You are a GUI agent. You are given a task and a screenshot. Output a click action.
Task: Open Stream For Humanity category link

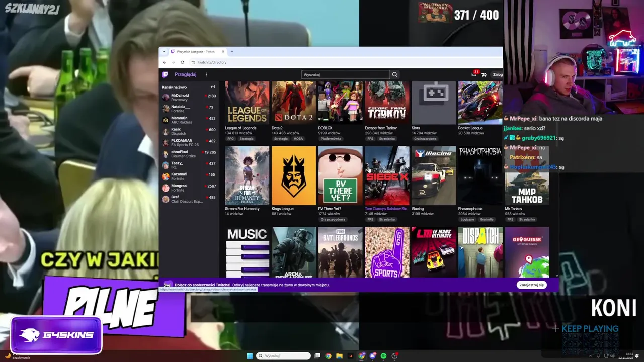[241, 209]
